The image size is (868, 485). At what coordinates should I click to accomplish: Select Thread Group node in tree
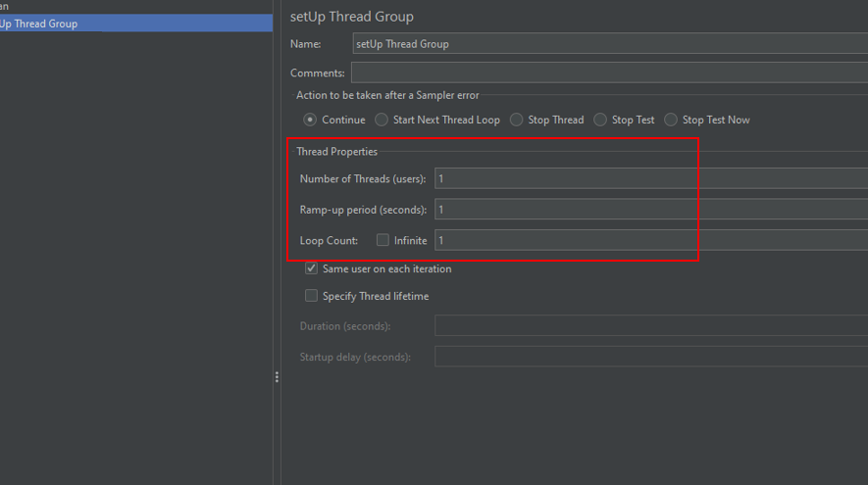click(x=136, y=24)
